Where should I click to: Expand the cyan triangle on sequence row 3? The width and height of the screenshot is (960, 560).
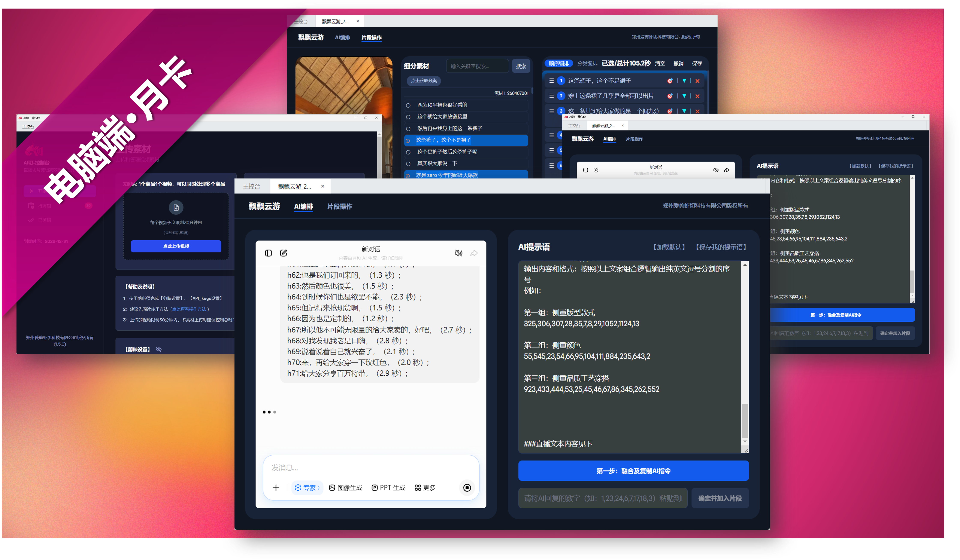point(684,111)
